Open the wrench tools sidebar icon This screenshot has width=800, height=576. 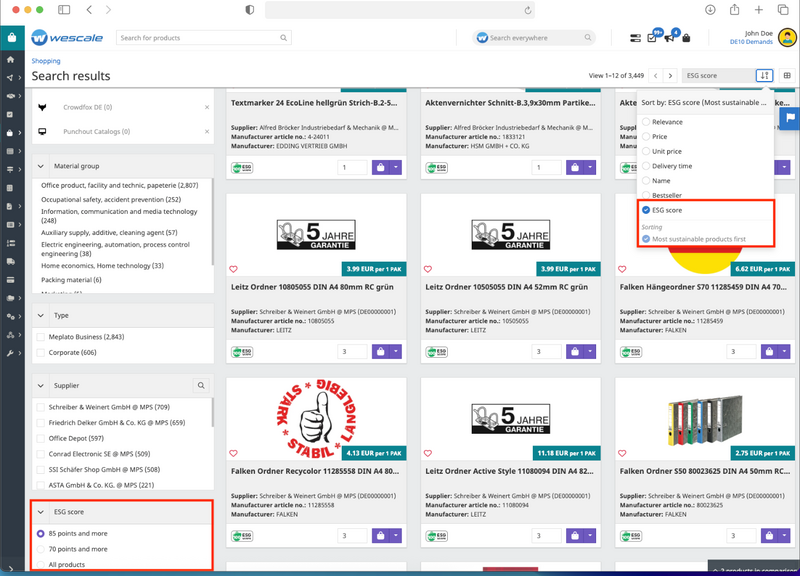(x=10, y=353)
